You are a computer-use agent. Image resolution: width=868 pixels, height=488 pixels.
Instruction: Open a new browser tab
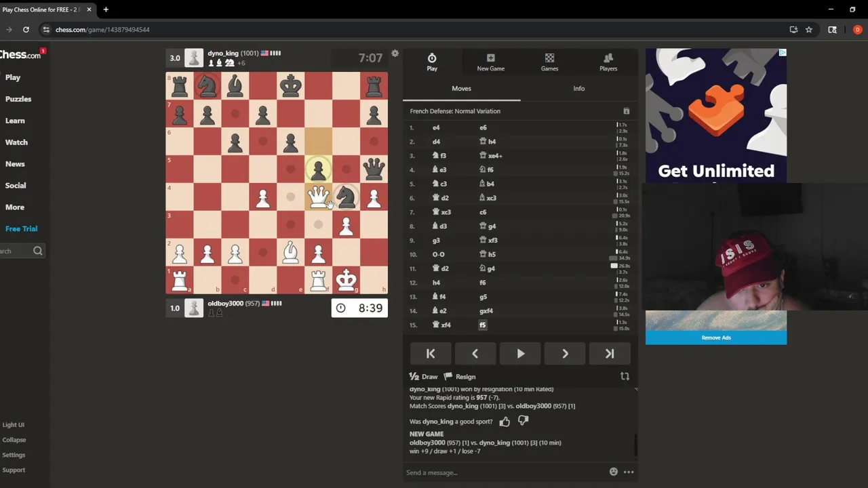[x=106, y=9]
